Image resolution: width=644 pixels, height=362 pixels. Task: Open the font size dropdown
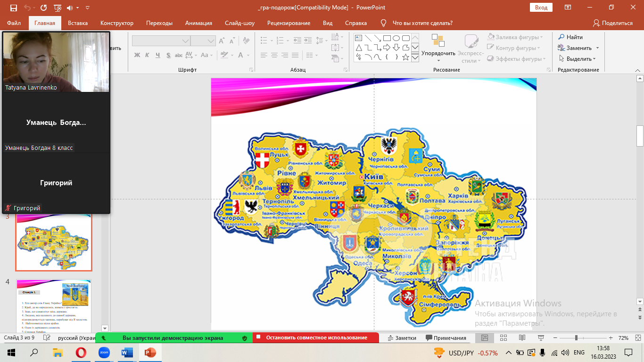211,41
